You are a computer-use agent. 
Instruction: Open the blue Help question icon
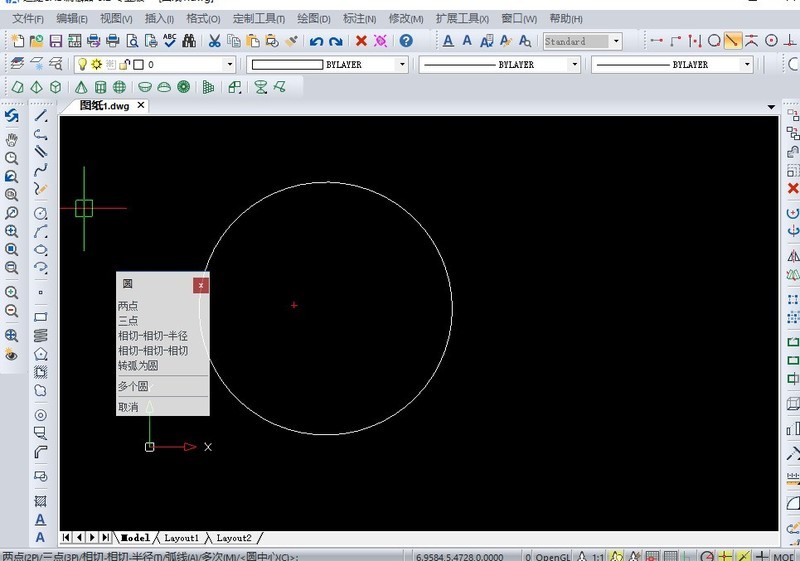pyautogui.click(x=406, y=41)
